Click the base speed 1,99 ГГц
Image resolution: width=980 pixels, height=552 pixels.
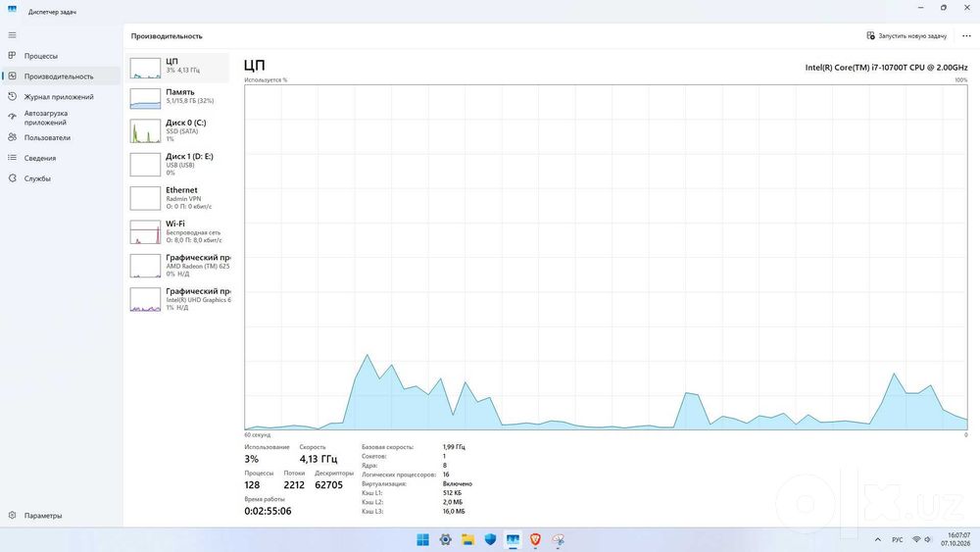tap(454, 447)
